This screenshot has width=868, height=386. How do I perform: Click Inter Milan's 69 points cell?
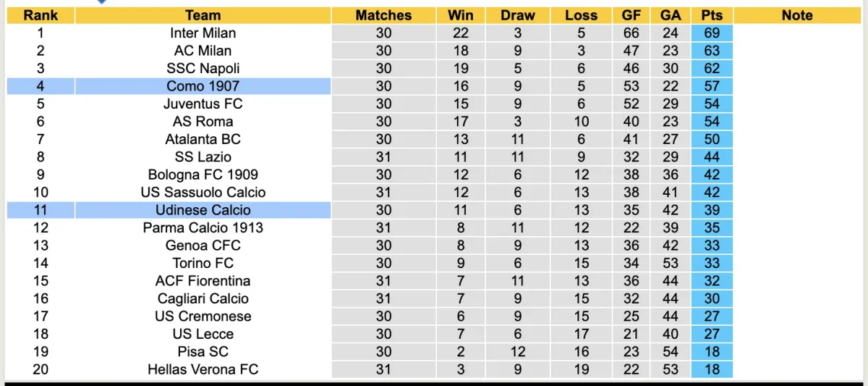pos(712,33)
